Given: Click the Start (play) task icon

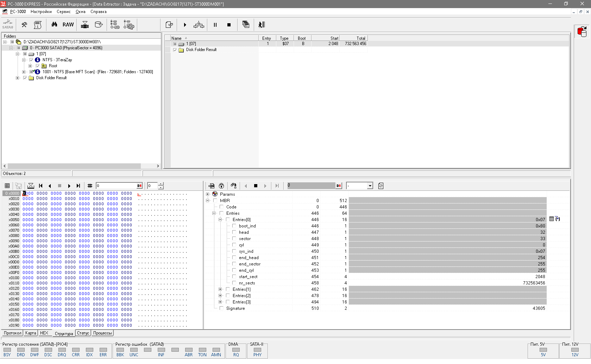Looking at the screenshot, I should [x=185, y=25].
